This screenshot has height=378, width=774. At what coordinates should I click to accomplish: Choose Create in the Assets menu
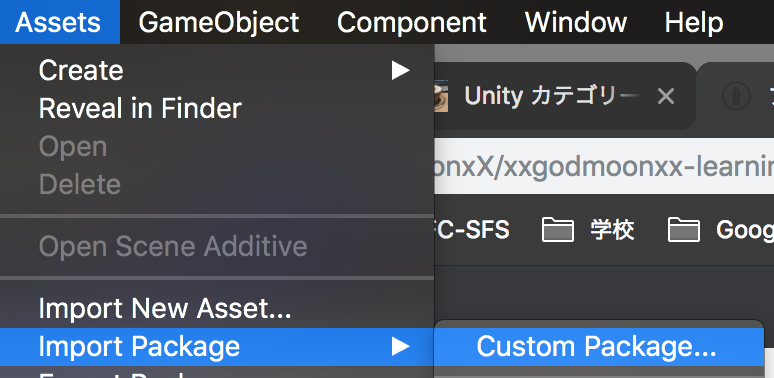click(217, 71)
